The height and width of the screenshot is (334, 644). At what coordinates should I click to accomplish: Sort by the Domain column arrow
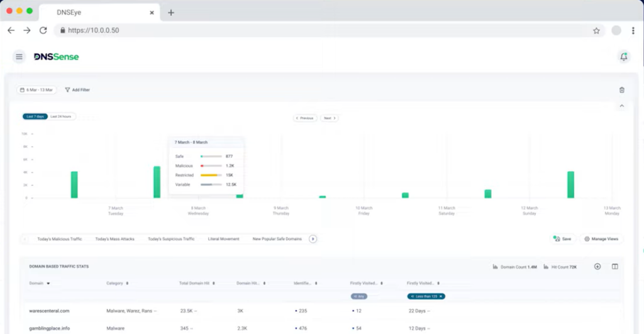(x=48, y=284)
